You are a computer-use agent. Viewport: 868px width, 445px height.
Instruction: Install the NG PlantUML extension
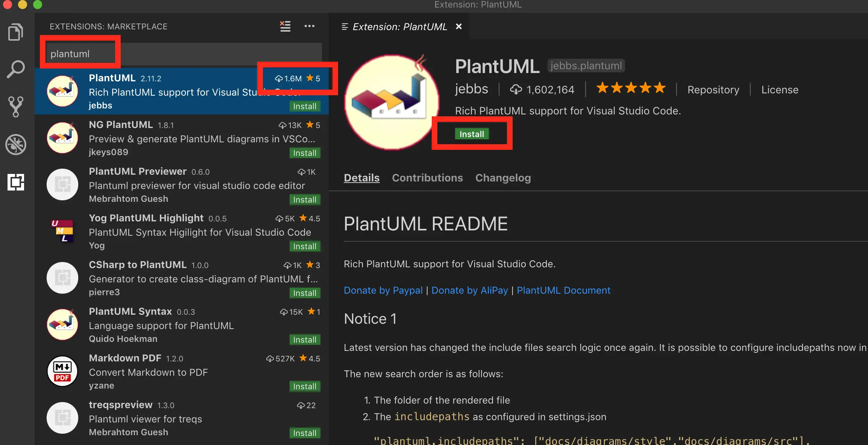305,153
